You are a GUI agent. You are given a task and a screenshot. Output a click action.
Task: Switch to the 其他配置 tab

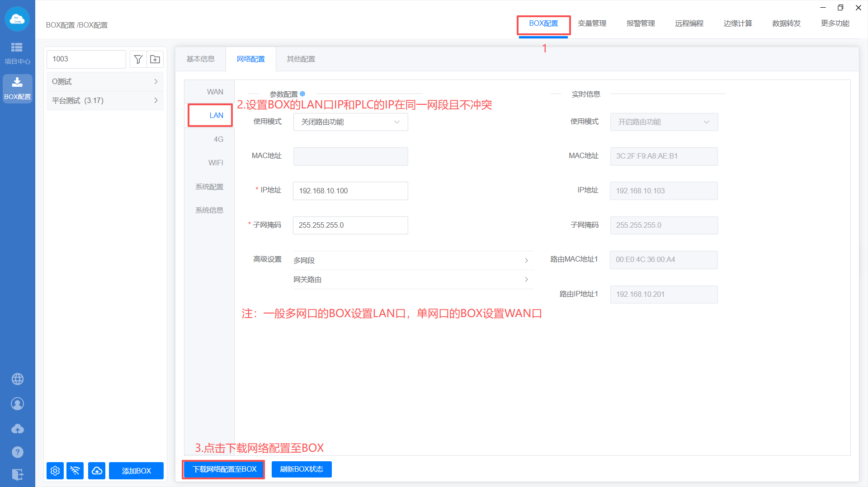(x=301, y=59)
